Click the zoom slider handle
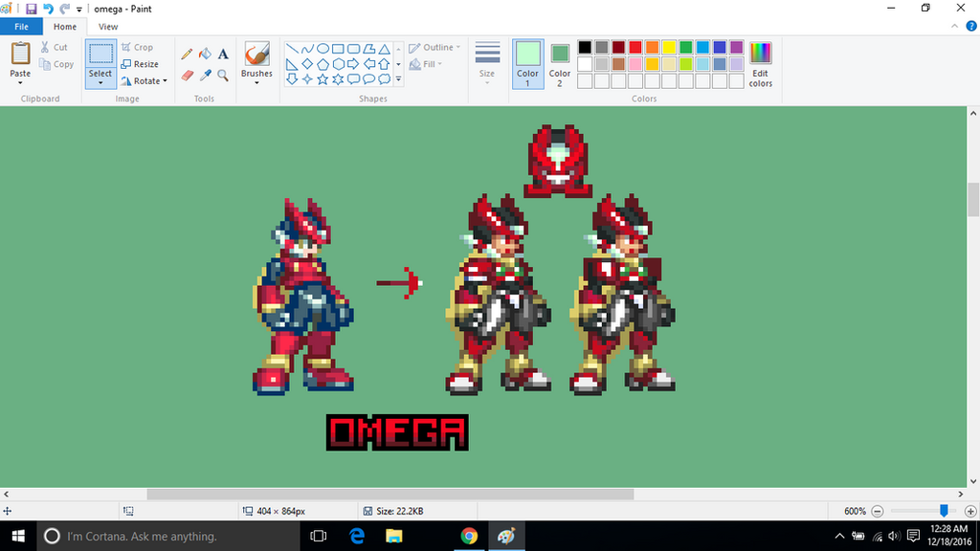The width and height of the screenshot is (980, 551). (944, 511)
